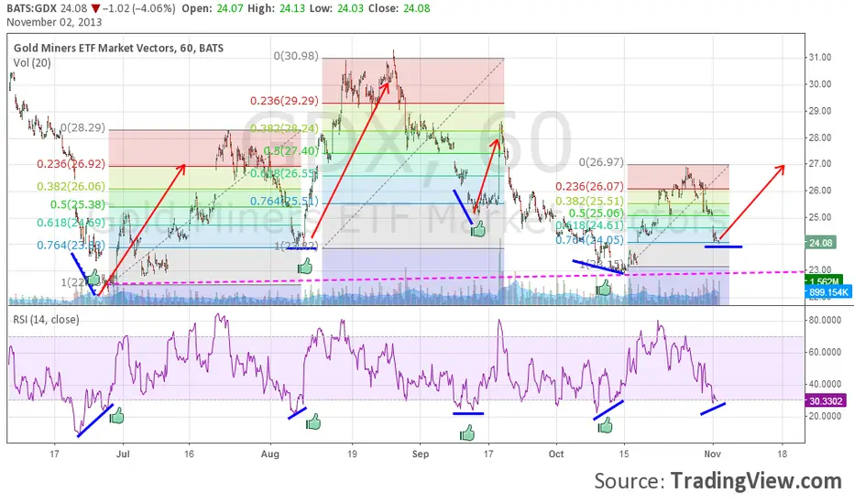Select the 0(26.97) Fibonacci level label
Screen dimensions: 854x504
pos(601,162)
